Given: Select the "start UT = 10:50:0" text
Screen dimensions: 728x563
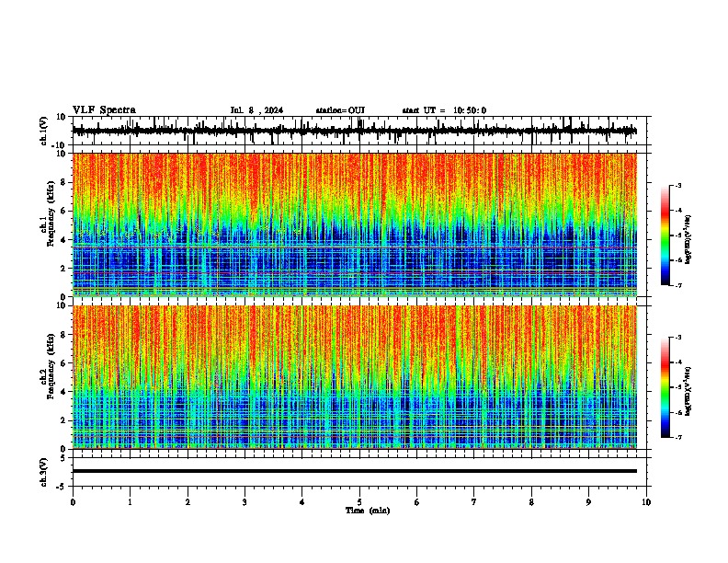Looking at the screenshot, I should pos(444,110).
